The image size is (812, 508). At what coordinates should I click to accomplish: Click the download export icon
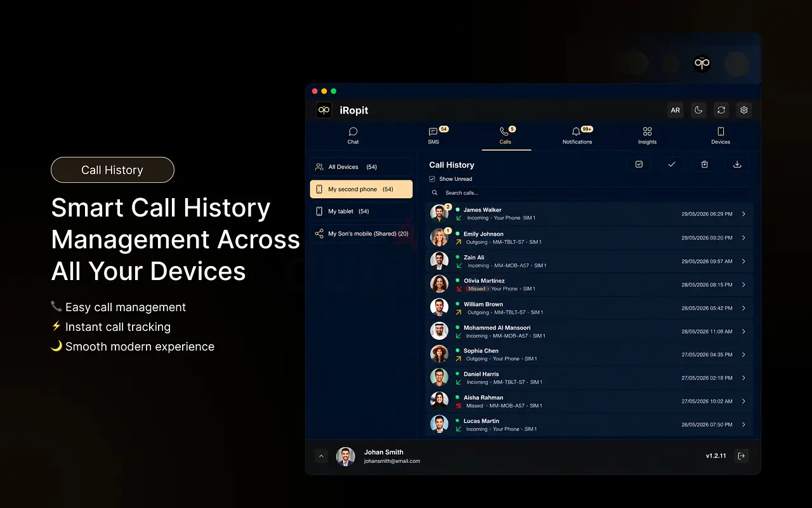(737, 164)
